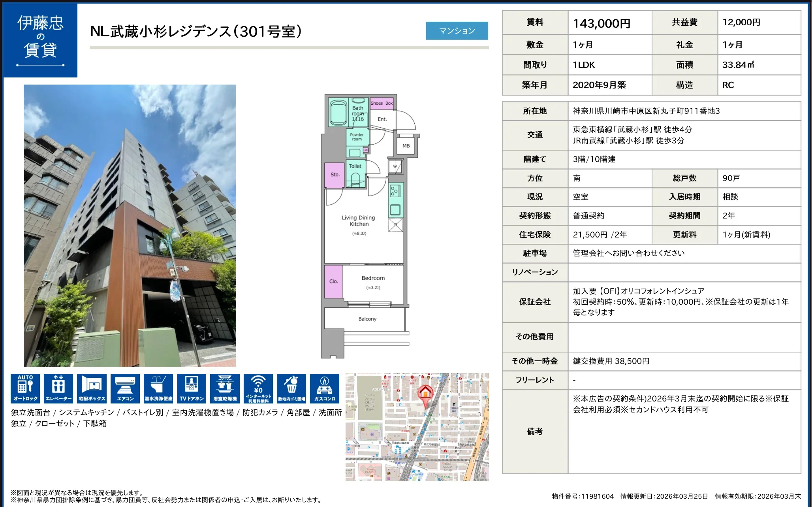Screen dimensions: 812x507
Task: Click the NL武蔵小杉レジデンス property title
Action: [196, 32]
